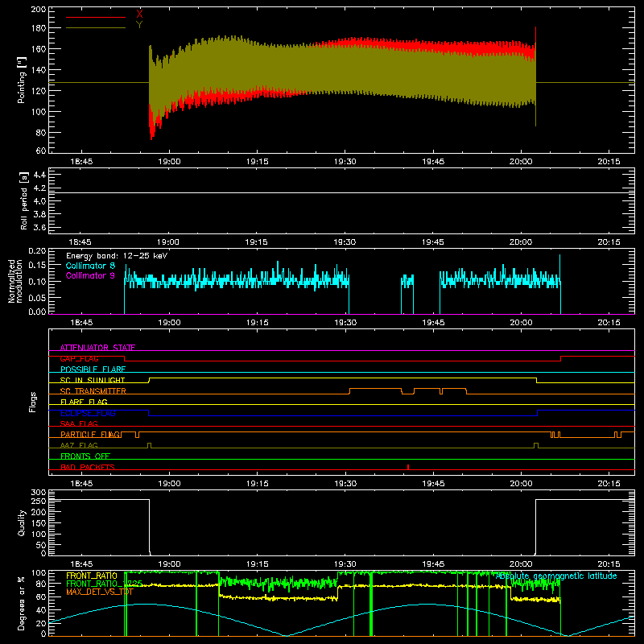Click the '250' value on Quality axis
644x644 pixels.
coord(39,501)
